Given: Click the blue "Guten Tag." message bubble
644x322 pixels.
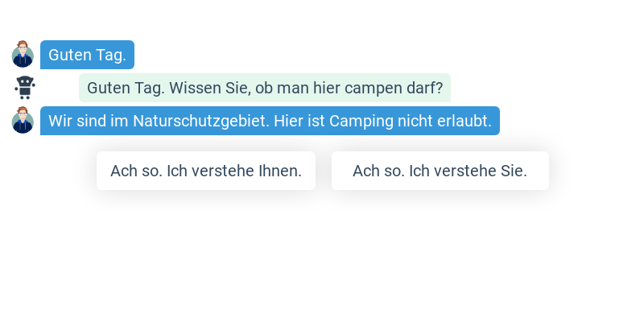Looking at the screenshot, I should (87, 55).
